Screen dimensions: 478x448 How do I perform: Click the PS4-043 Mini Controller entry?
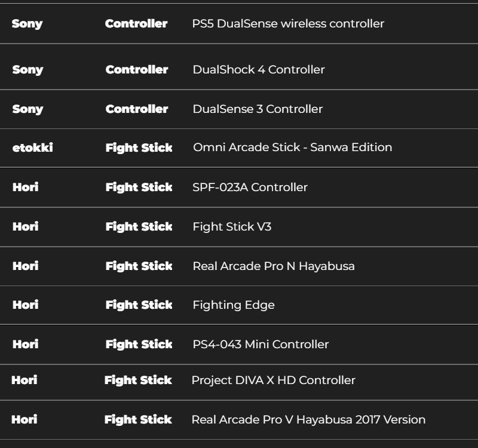(x=260, y=344)
